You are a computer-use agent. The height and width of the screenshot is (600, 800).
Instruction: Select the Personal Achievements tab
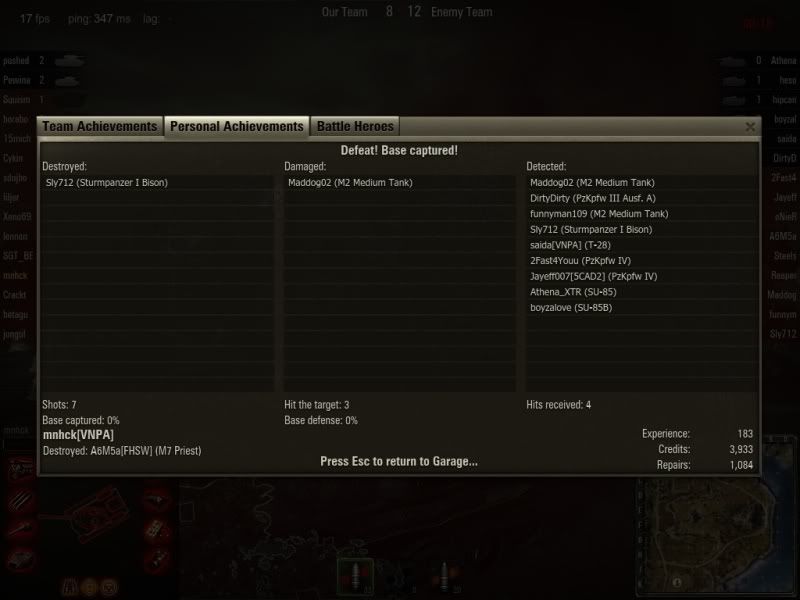(x=237, y=126)
